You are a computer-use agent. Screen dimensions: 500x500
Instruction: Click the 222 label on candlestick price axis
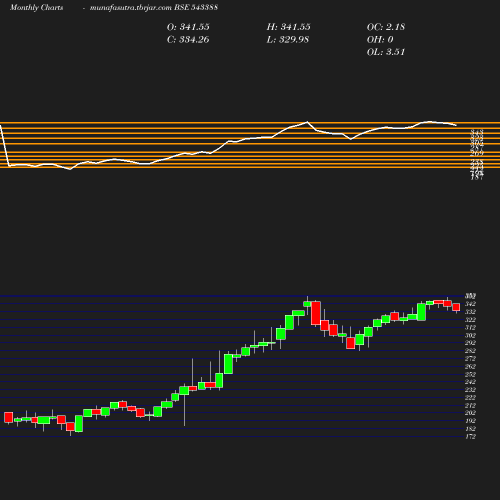tap(470, 398)
